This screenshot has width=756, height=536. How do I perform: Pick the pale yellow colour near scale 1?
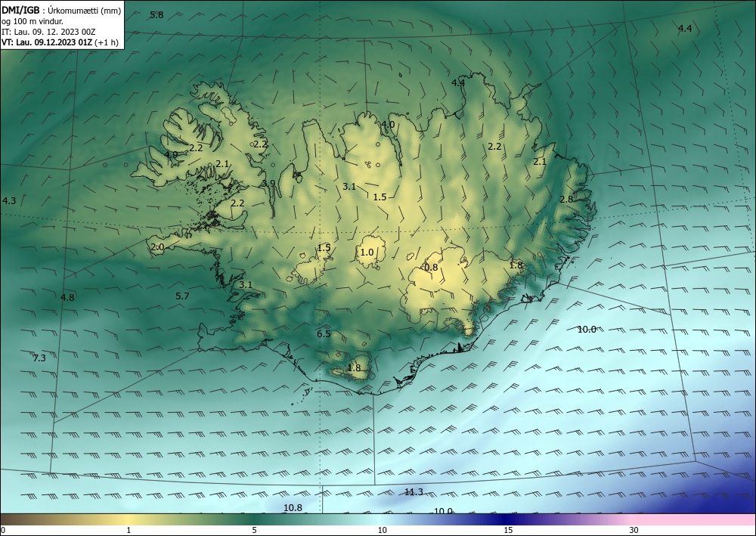(x=126, y=519)
